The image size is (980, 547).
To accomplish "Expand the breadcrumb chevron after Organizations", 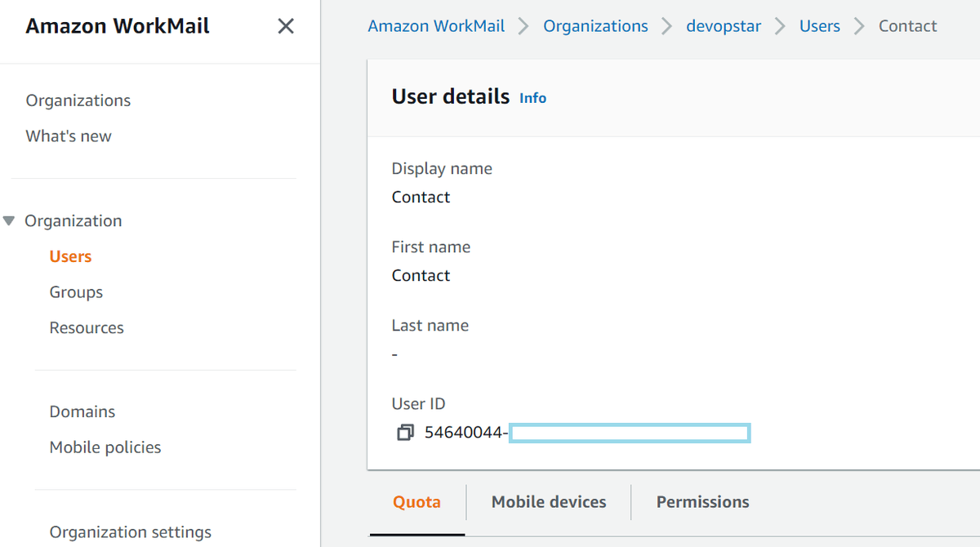I will tap(666, 25).
